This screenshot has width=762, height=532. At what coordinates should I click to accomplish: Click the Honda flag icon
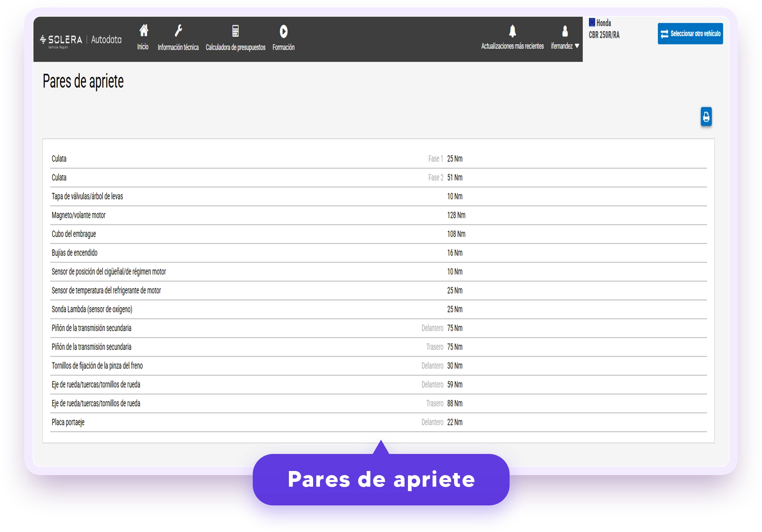592,22
